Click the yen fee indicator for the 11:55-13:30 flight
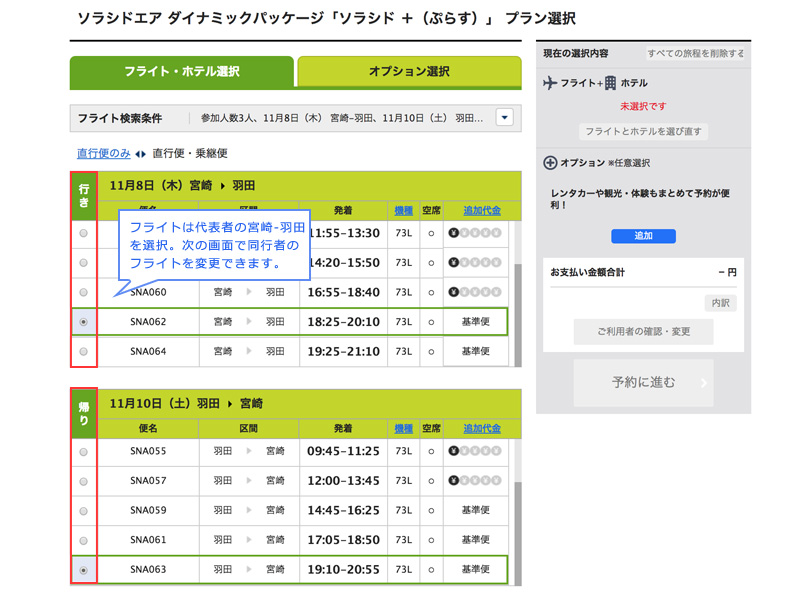 click(x=475, y=233)
